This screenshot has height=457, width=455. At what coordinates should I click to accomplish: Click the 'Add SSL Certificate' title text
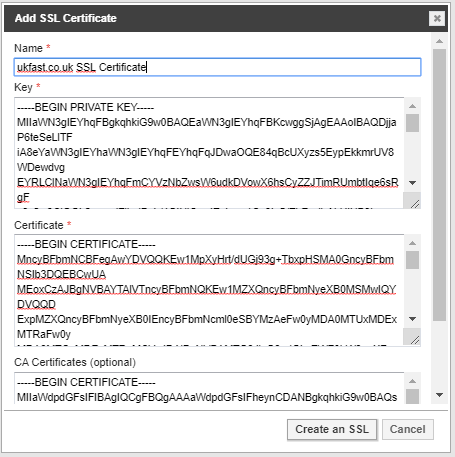(66, 18)
